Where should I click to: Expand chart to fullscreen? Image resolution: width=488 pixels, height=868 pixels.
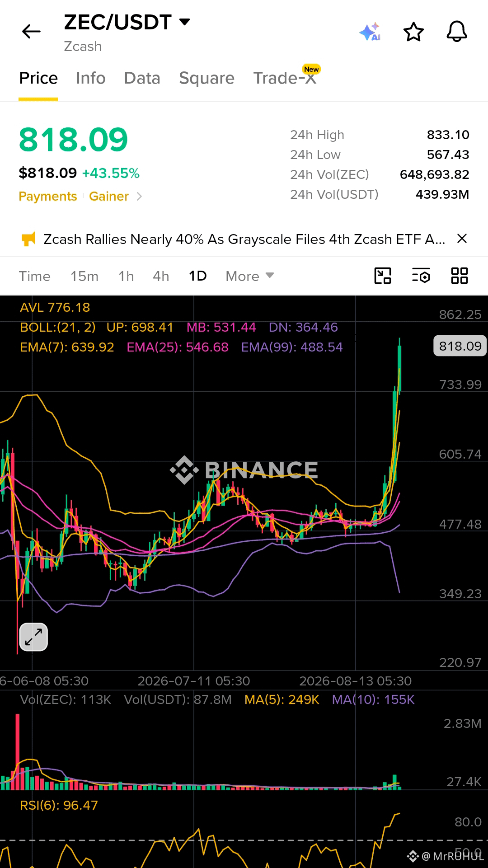[33, 637]
